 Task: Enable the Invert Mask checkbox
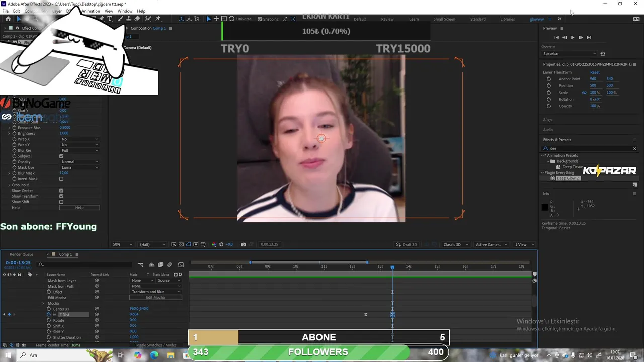click(61, 179)
